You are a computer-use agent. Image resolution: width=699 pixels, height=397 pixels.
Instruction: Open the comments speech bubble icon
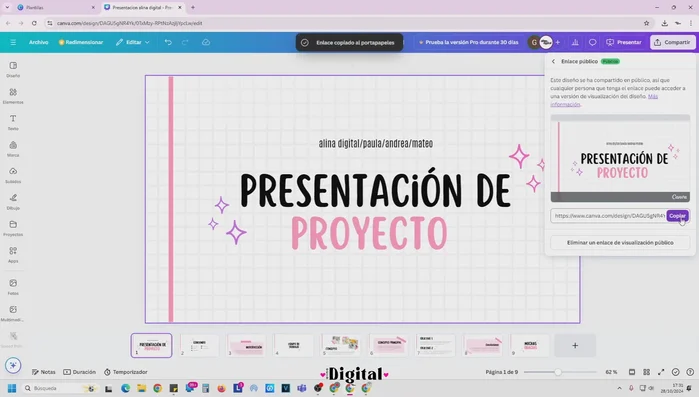(592, 42)
